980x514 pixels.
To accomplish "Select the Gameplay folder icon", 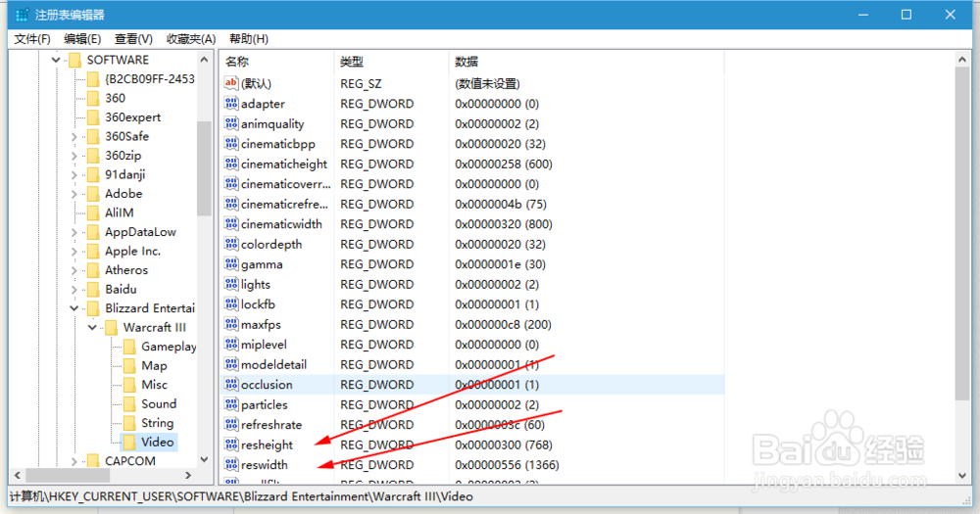I will [x=129, y=347].
